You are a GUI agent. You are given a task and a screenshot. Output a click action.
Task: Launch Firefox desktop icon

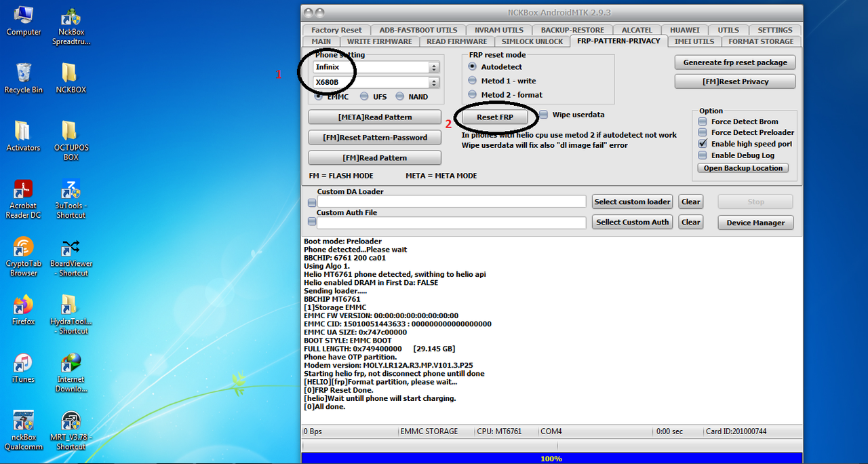click(23, 310)
